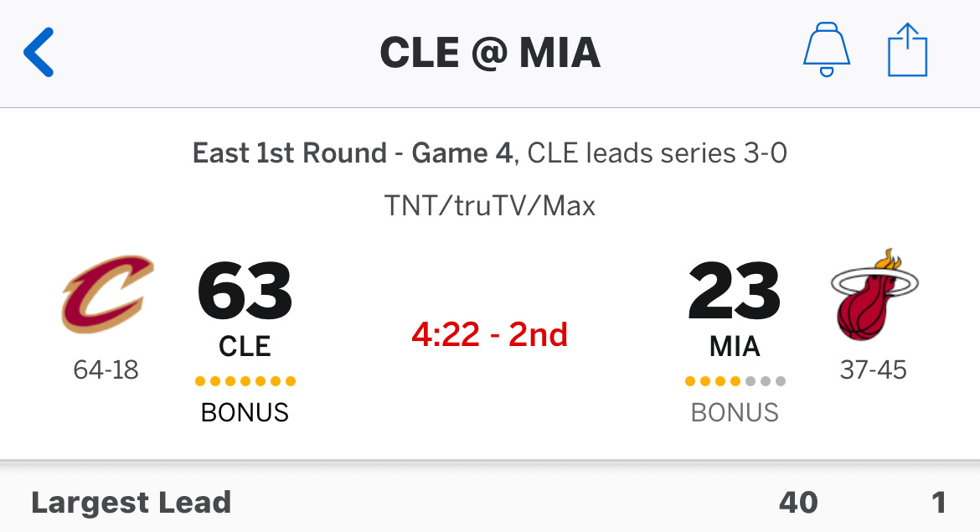Tap Cleveland's 64-18 record

[106, 370]
